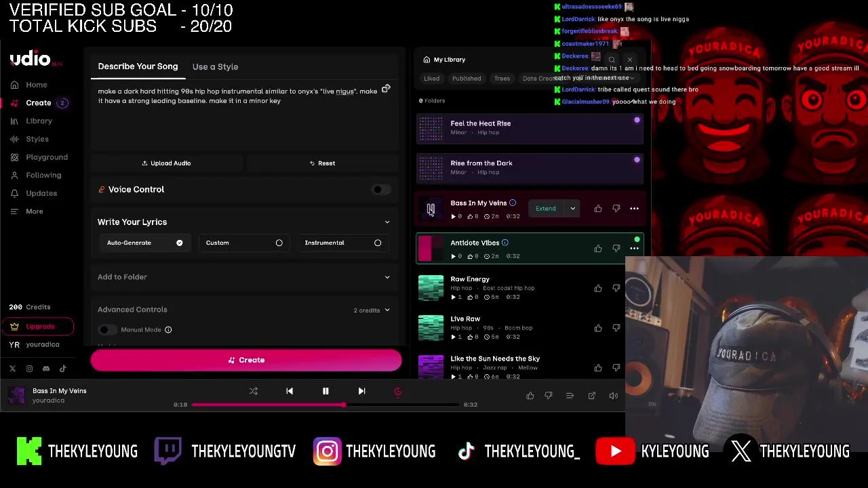Screen dimensions: 868x488
Task: Switch to the Use a Style tab
Action: coord(215,66)
